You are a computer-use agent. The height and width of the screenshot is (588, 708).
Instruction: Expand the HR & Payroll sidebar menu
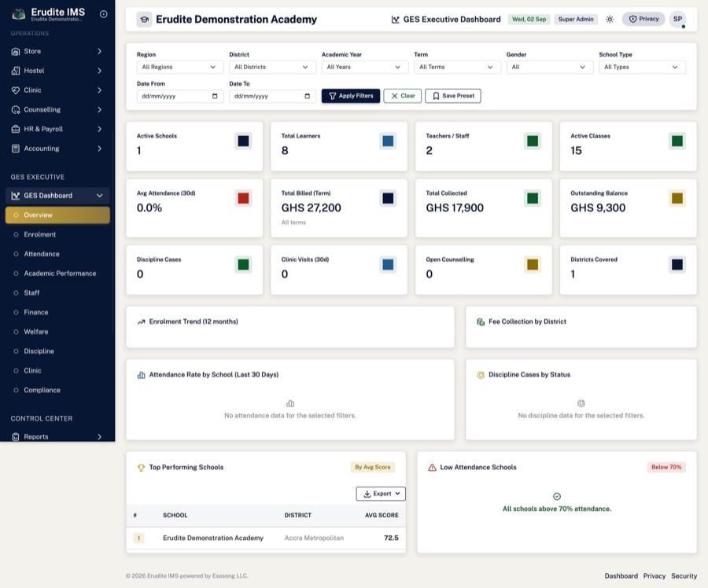(99, 129)
